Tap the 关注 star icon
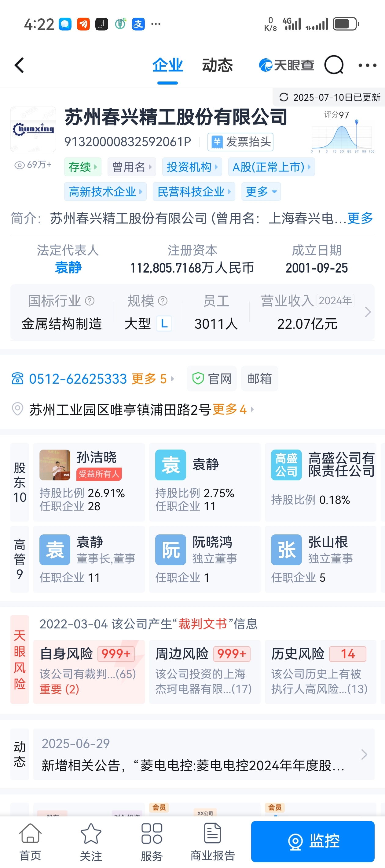Screen dimensions: 385x868 pyautogui.click(x=91, y=841)
